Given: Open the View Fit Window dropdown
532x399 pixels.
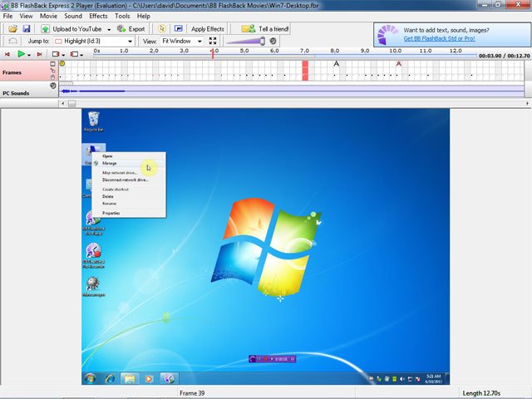Looking at the screenshot, I should (198, 41).
